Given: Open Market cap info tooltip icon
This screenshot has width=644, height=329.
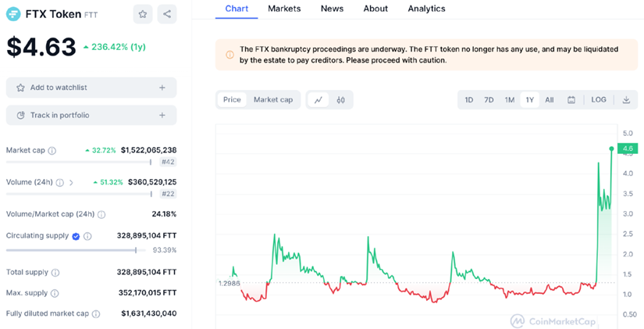Looking at the screenshot, I should pyautogui.click(x=52, y=151).
